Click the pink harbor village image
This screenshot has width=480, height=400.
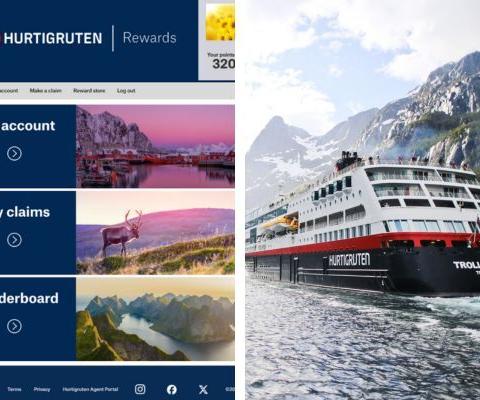(x=155, y=146)
